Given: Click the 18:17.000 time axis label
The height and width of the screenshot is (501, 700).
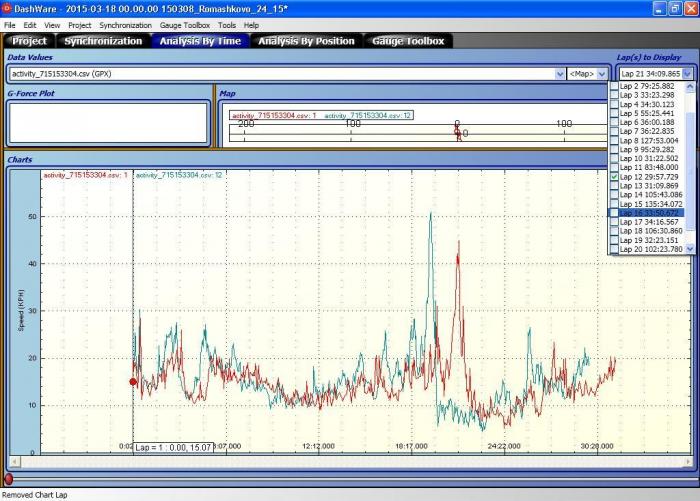Looking at the screenshot, I should (x=411, y=446).
